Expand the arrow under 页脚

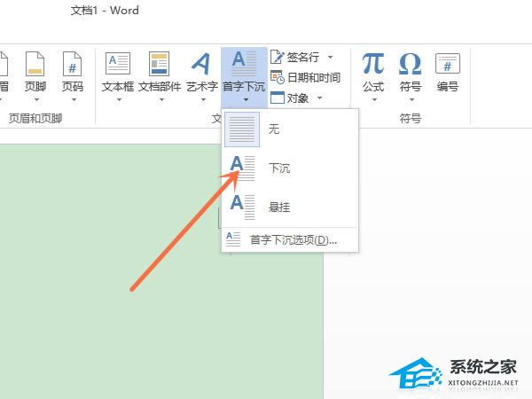pyautogui.click(x=36, y=99)
